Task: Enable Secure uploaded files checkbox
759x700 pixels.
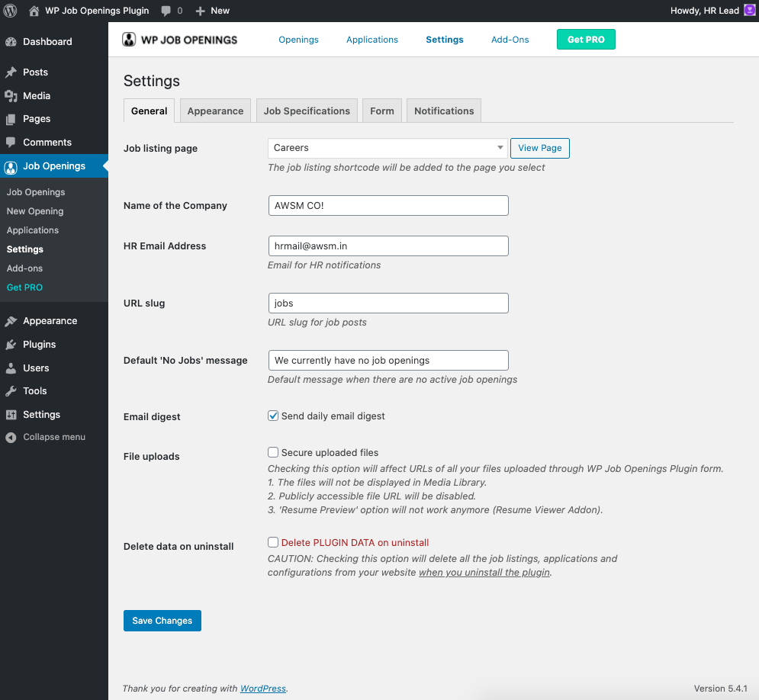Action: click(273, 452)
